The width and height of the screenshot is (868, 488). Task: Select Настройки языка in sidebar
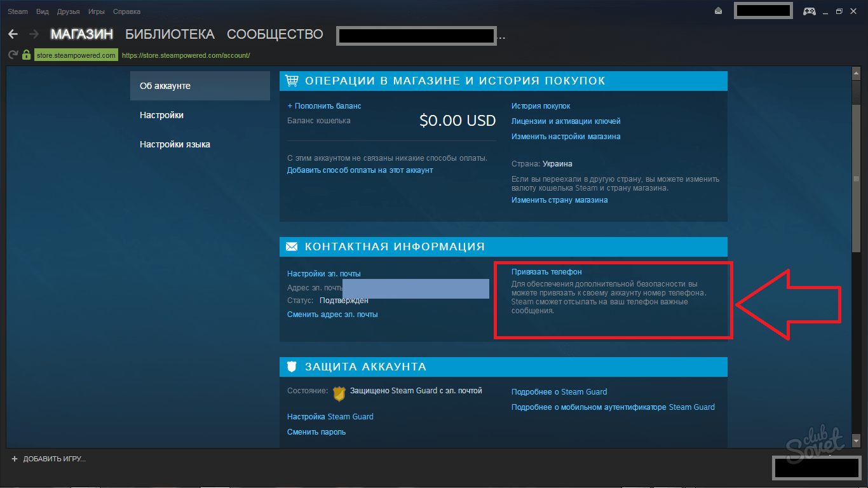pos(175,144)
